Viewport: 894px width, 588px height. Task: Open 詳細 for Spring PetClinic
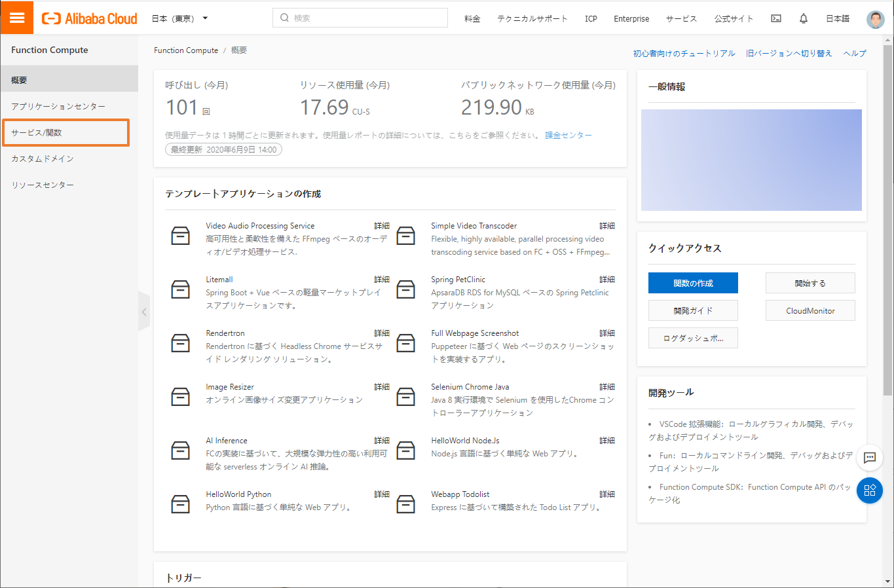607,279
